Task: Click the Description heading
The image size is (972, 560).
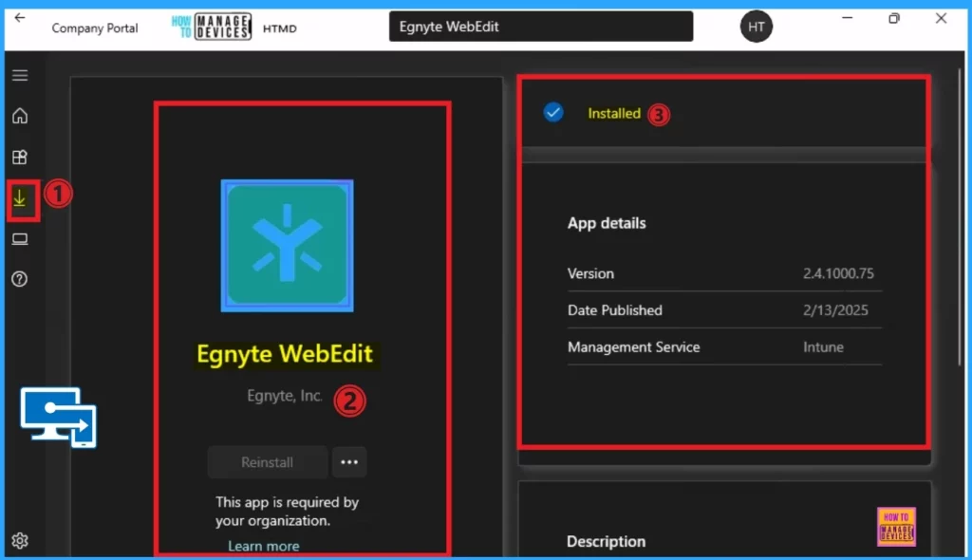Action: click(606, 541)
